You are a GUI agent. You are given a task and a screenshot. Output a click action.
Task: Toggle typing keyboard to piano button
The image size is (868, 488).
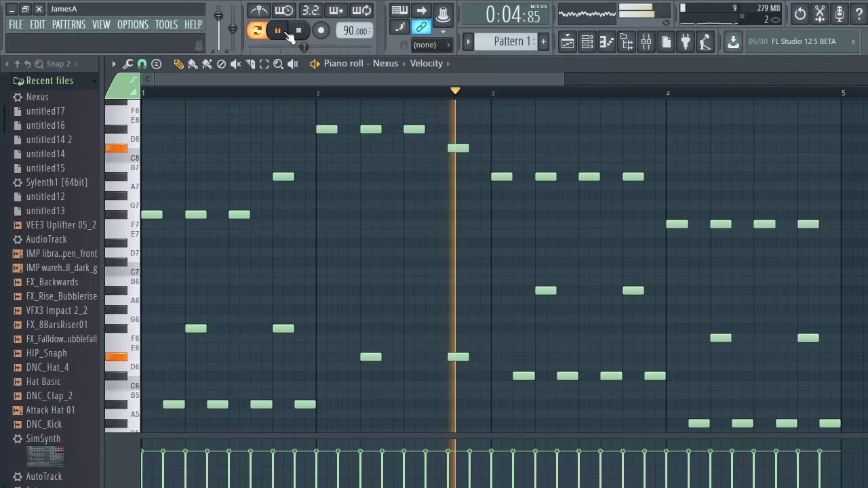[400, 10]
